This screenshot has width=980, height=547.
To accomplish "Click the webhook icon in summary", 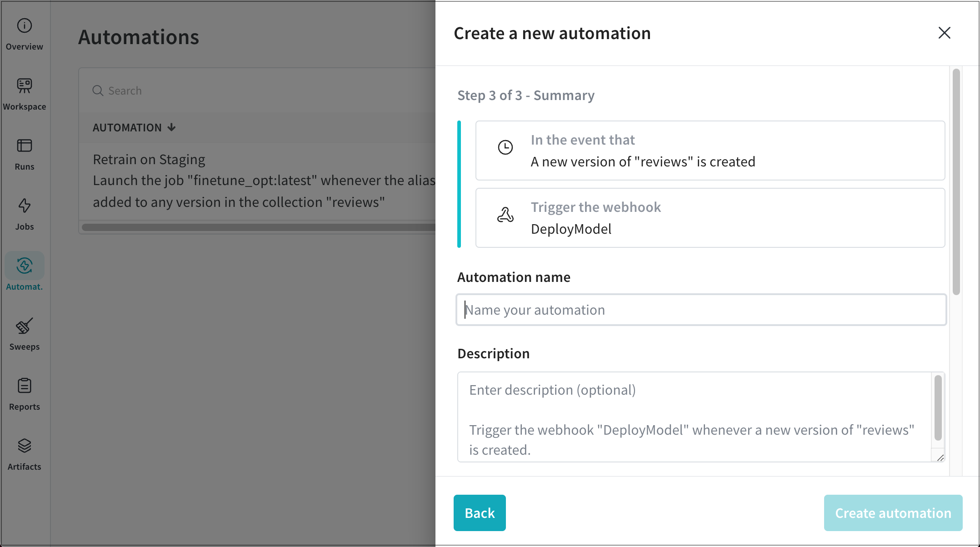I will coord(505,215).
